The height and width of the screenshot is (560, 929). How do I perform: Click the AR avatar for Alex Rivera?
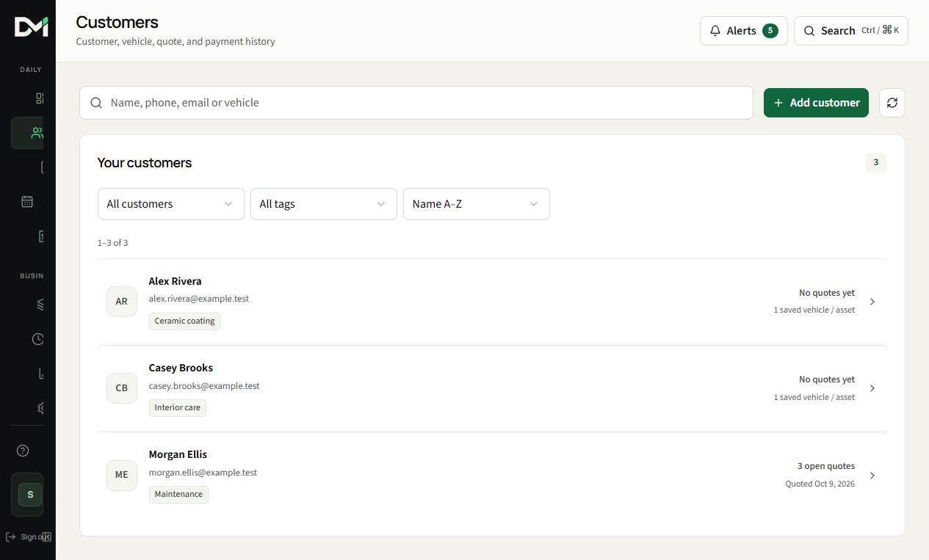pos(122,302)
